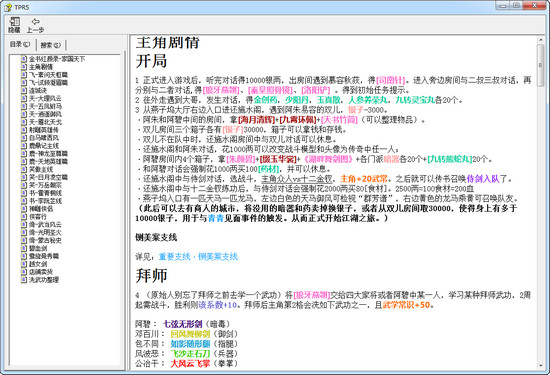Open the 笑-日月凌空篇 topic
The image size is (550, 375).
[48, 178]
